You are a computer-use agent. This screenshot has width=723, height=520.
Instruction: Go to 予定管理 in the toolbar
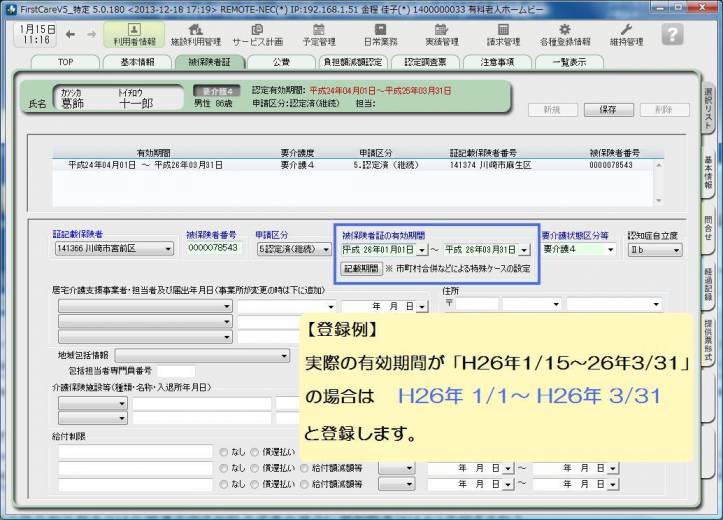click(318, 35)
